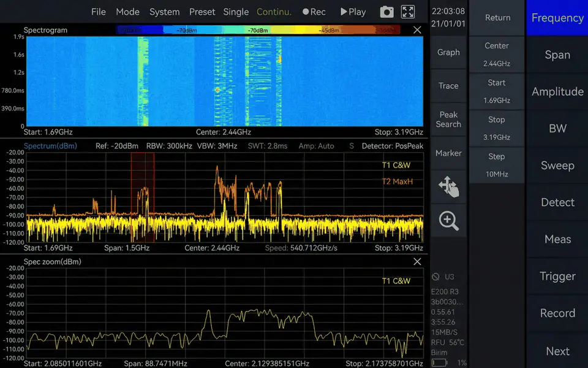This screenshot has height=368, width=588.
Task: Go to Next menu page
Action: pos(557,351)
